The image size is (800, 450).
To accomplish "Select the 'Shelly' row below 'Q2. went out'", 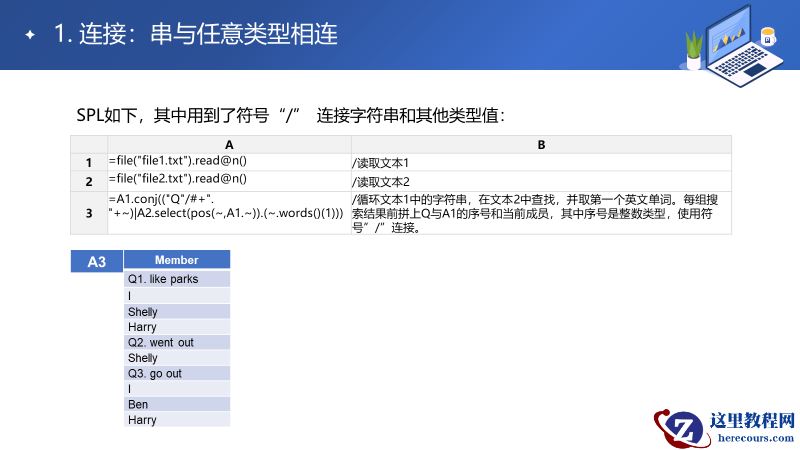I will pyautogui.click(x=177, y=357).
